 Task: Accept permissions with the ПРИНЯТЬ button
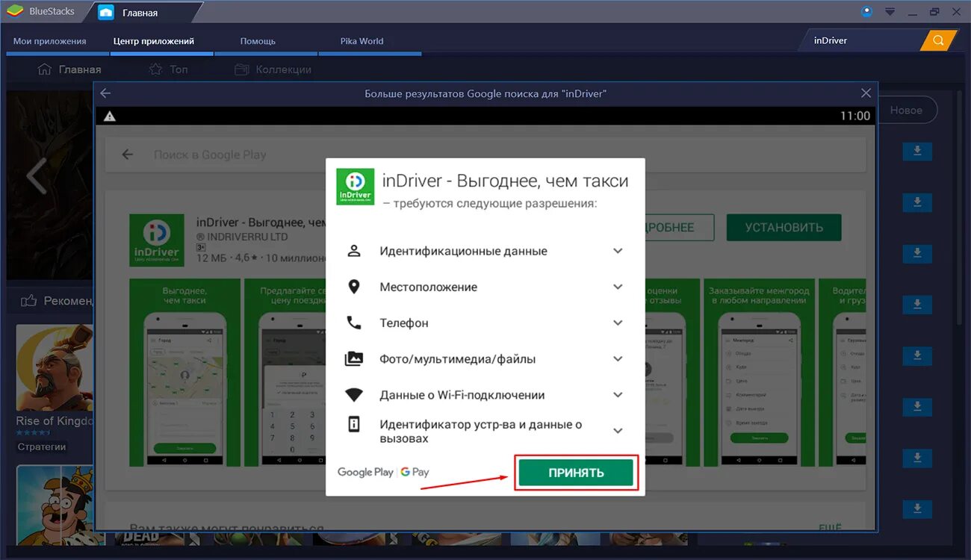[576, 473]
